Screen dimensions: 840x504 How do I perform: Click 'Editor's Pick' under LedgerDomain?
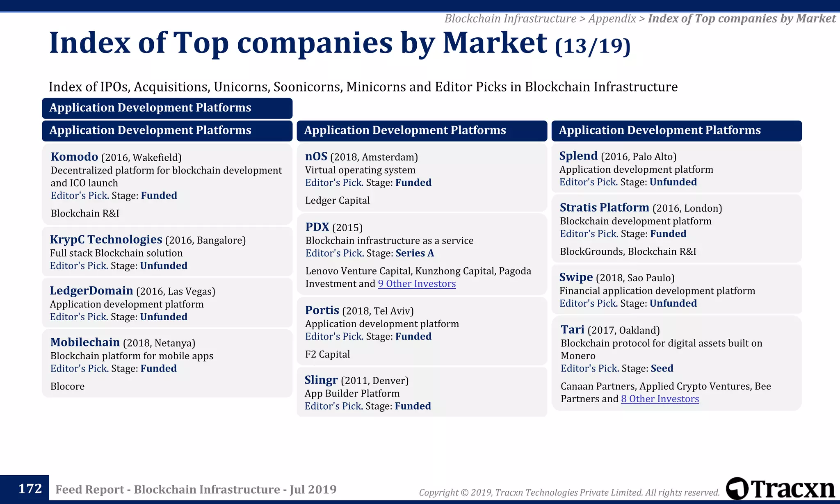point(78,317)
